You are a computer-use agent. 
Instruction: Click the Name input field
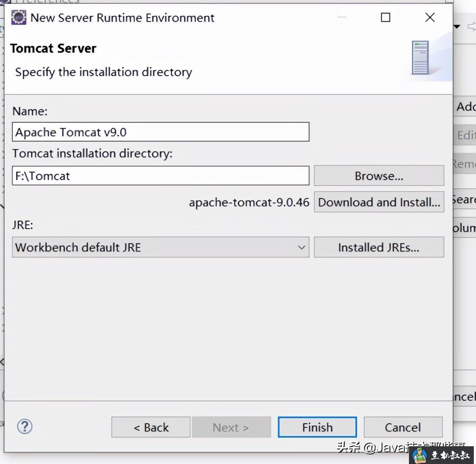click(x=161, y=132)
